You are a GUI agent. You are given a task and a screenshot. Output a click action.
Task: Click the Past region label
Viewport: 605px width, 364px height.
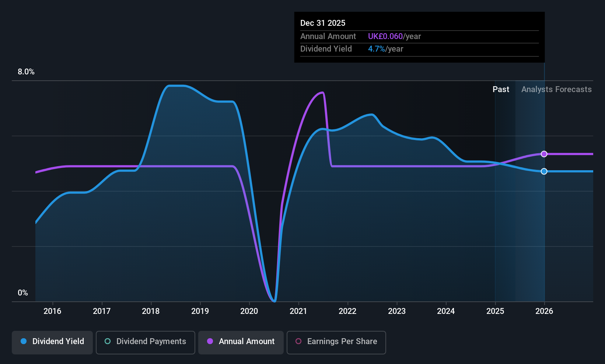(x=501, y=90)
